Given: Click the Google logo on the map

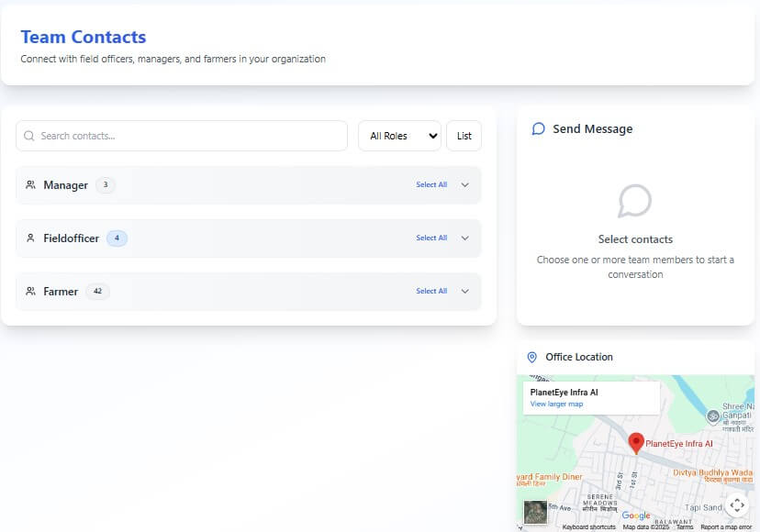Looking at the screenshot, I should [x=635, y=515].
